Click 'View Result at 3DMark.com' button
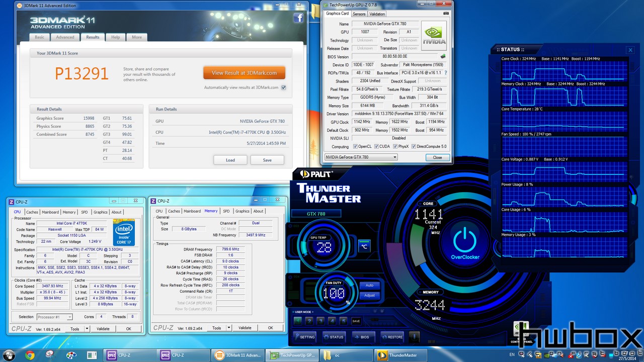 [x=244, y=73]
